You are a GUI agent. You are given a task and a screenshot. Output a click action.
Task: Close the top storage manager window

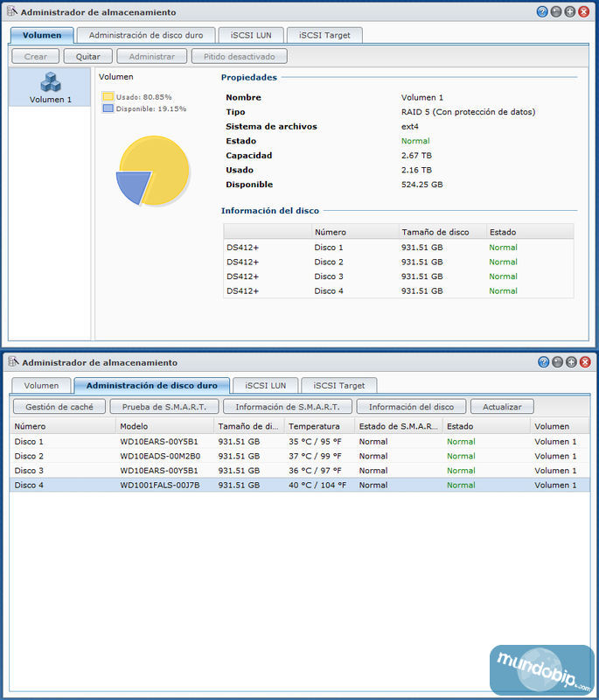[x=583, y=11]
